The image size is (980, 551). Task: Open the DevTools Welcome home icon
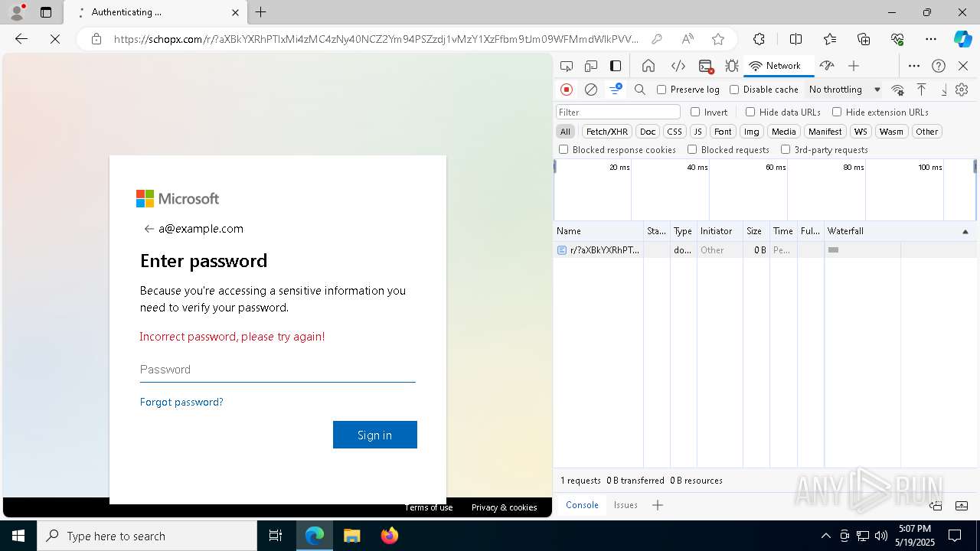[648, 66]
